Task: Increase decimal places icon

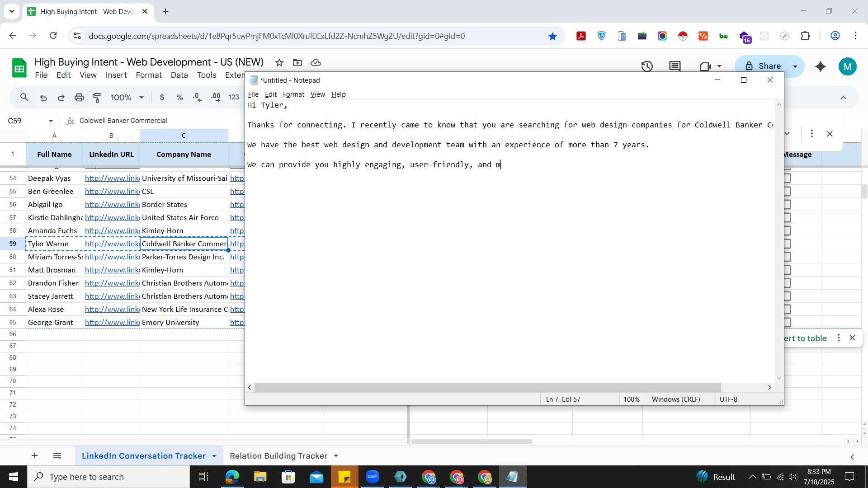Action: coord(216,97)
